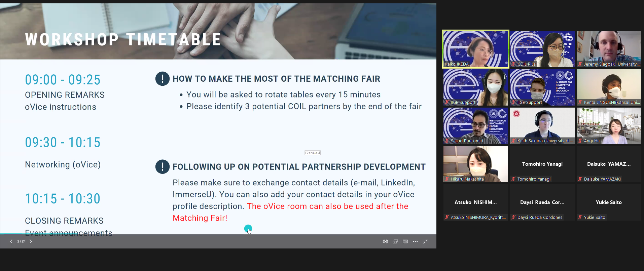Click exclamation icon beside HOW TO MAKE THE MOST

(162, 79)
